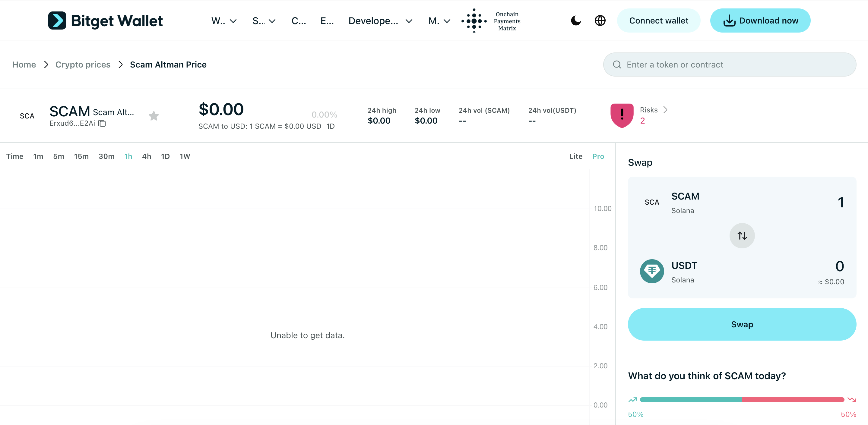Focus the token or contract search field
The image size is (868, 425).
click(730, 65)
